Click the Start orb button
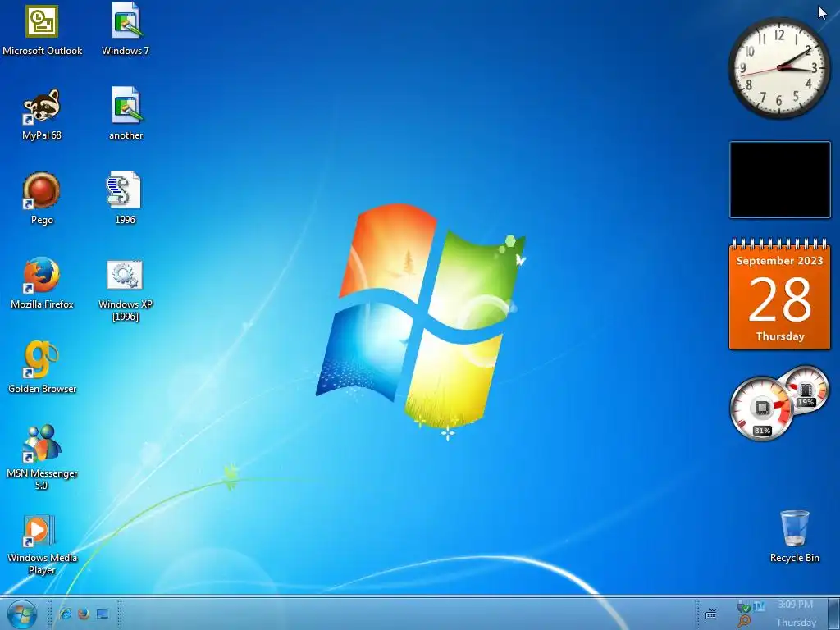The width and height of the screenshot is (840, 630). 22,614
